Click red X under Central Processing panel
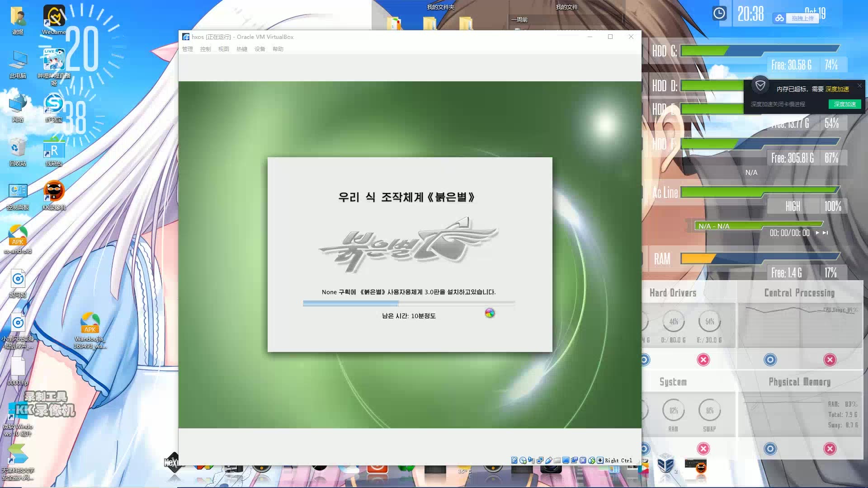Screen dimensions: 868x488 [830, 360]
